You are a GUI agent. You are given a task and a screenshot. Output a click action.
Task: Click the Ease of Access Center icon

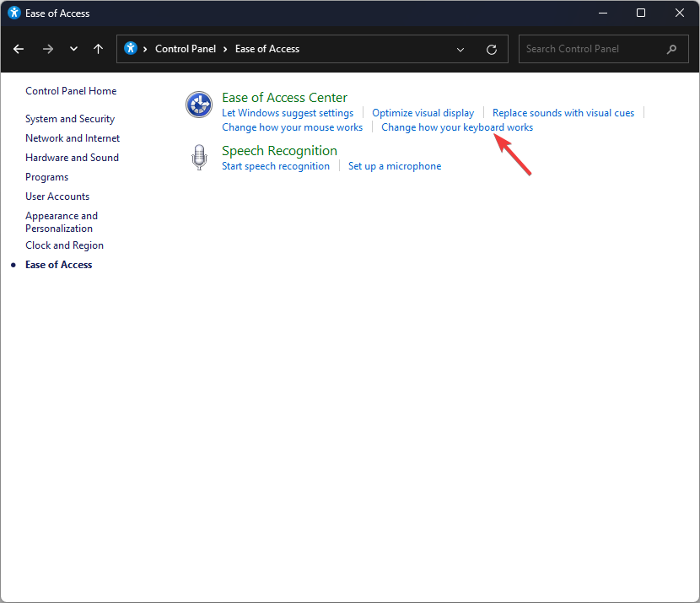click(199, 105)
